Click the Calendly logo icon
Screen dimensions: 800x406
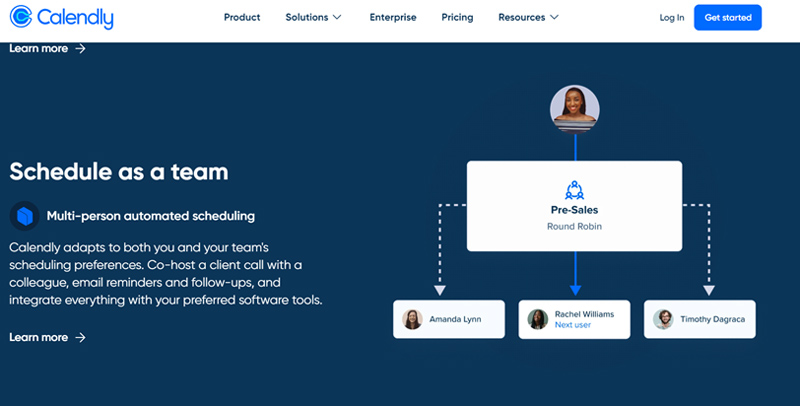click(21, 18)
